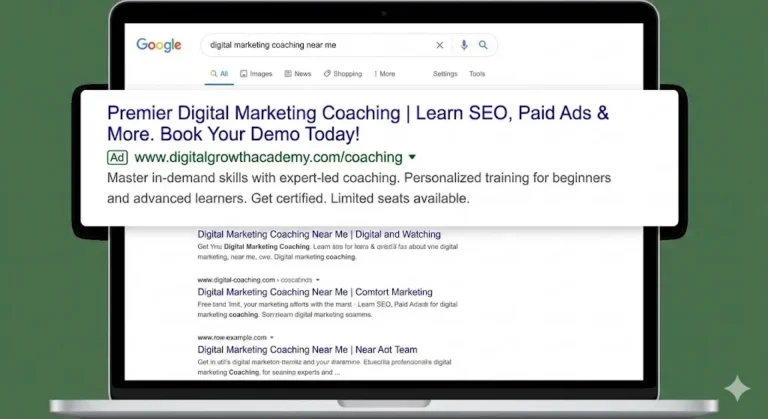Switch to the Shopping tab
Viewport: 768px width, 419px height.
pos(342,74)
